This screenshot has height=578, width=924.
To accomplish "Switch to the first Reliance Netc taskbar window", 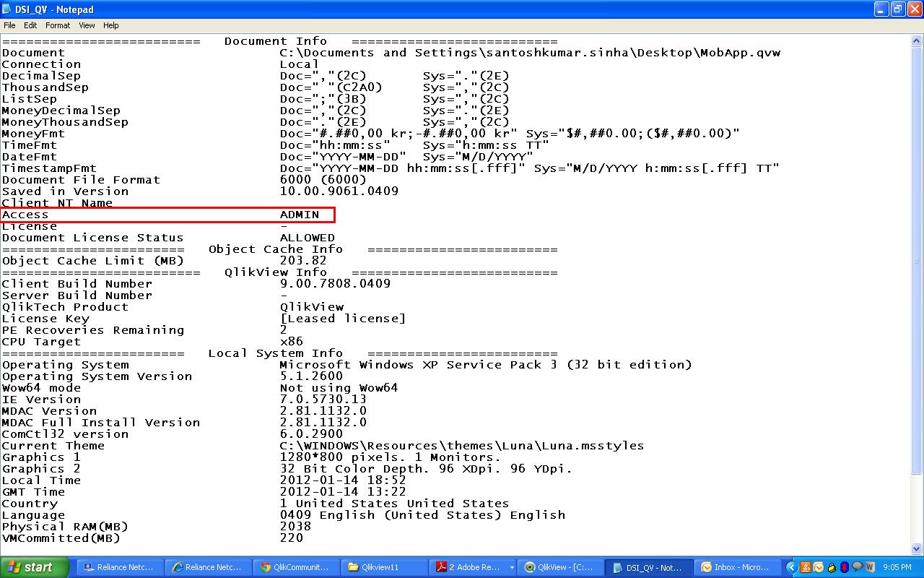I will (120, 567).
